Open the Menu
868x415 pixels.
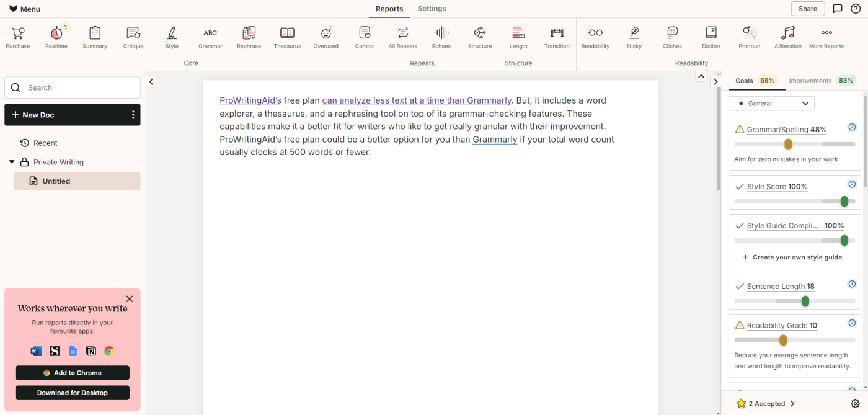pos(25,9)
